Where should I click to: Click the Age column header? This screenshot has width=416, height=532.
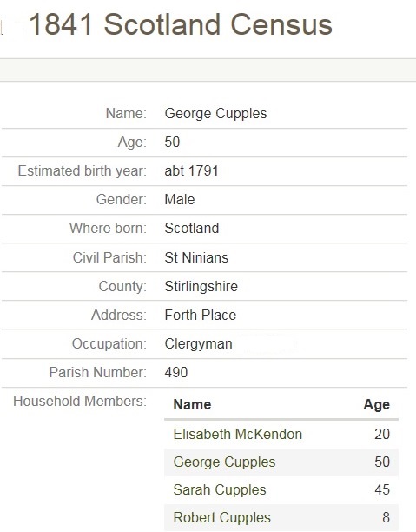click(377, 405)
